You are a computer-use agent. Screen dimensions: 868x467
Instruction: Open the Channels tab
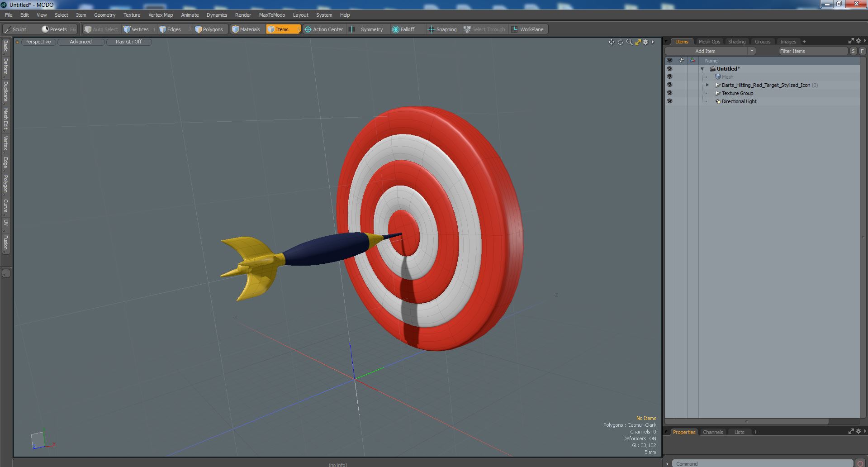point(713,432)
